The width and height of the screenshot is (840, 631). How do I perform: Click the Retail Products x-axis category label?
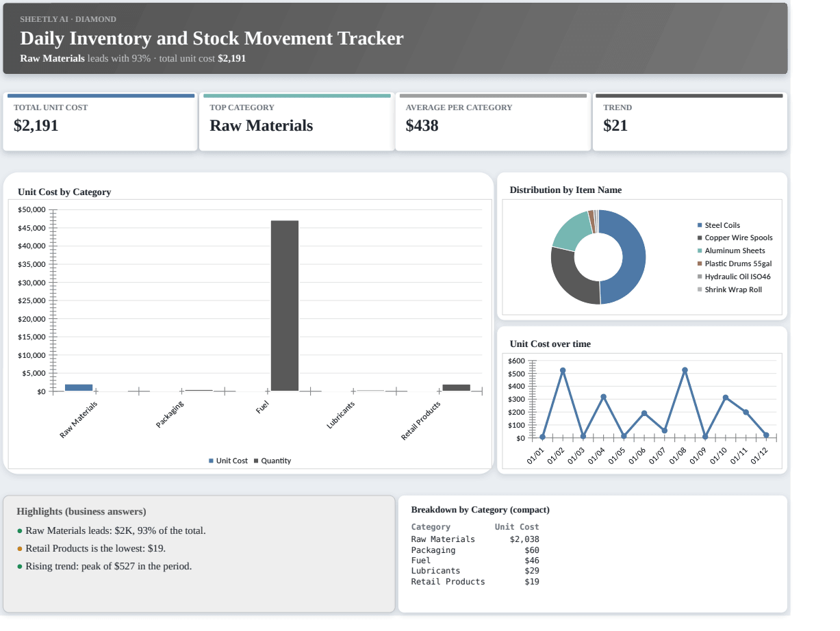tap(421, 421)
